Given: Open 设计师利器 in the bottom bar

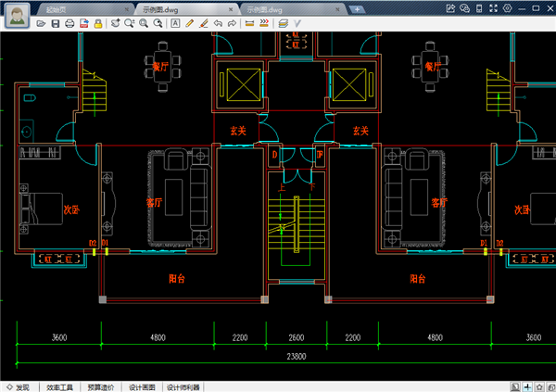Looking at the screenshot, I should (x=183, y=386).
